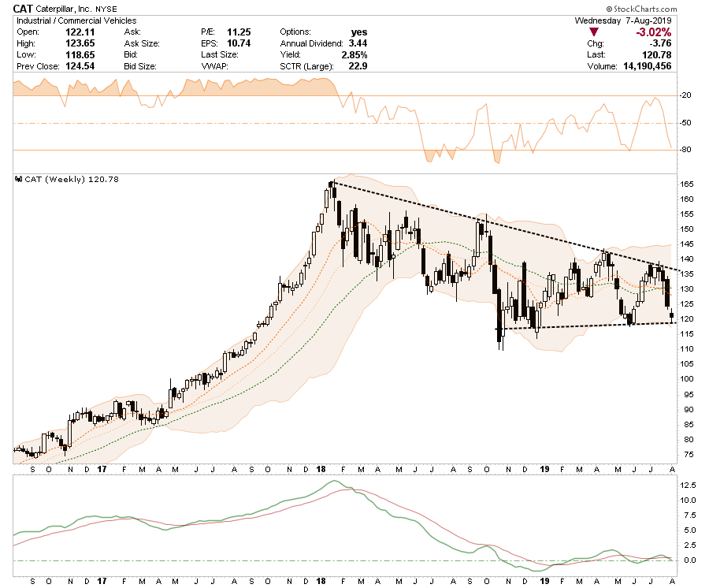Click the Annual Dividend value 3.44

(x=358, y=43)
